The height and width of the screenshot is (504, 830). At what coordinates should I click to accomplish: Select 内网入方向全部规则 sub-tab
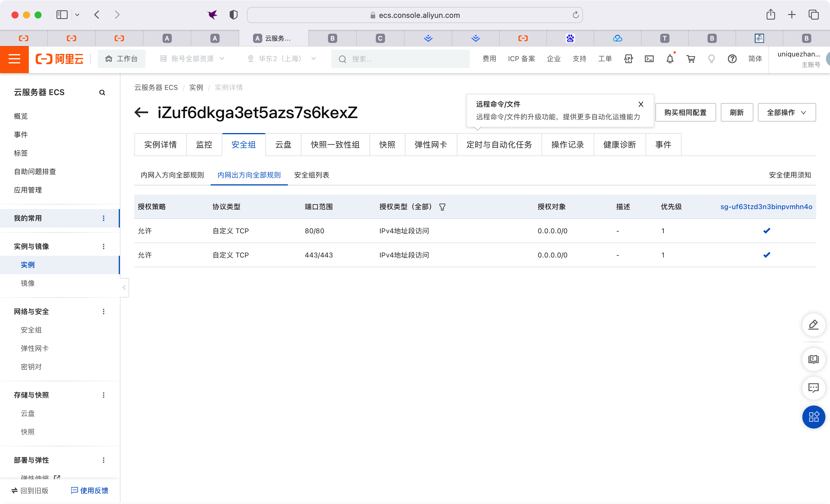[172, 175]
